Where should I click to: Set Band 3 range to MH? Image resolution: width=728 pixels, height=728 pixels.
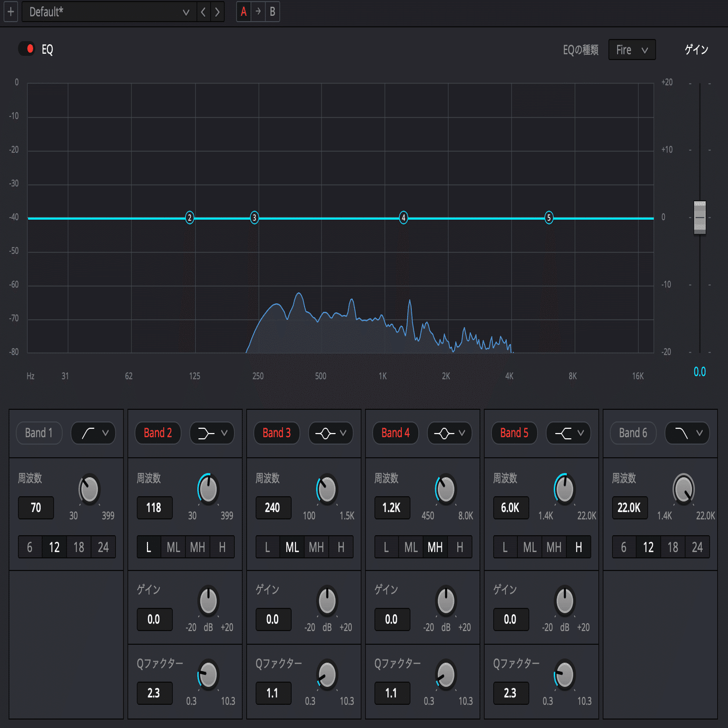[x=317, y=547]
